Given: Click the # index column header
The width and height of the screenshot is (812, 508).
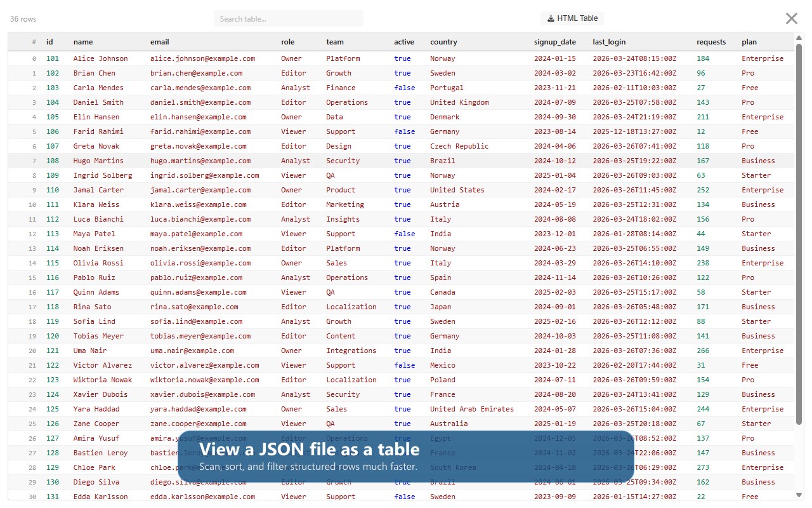Looking at the screenshot, I should [x=34, y=42].
